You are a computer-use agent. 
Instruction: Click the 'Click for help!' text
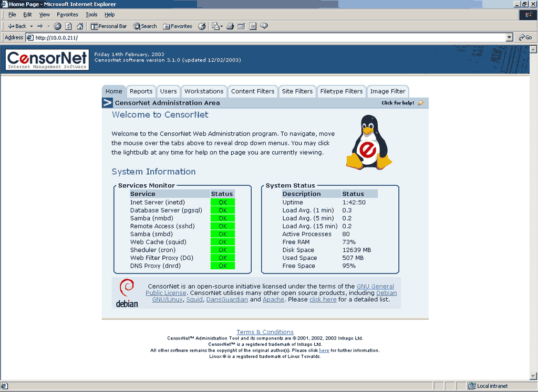(398, 103)
